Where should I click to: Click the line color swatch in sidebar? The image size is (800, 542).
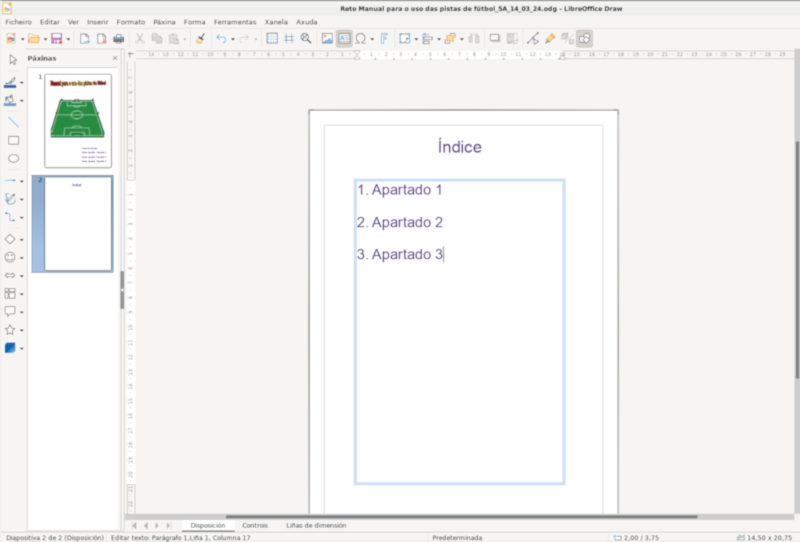tap(11, 83)
